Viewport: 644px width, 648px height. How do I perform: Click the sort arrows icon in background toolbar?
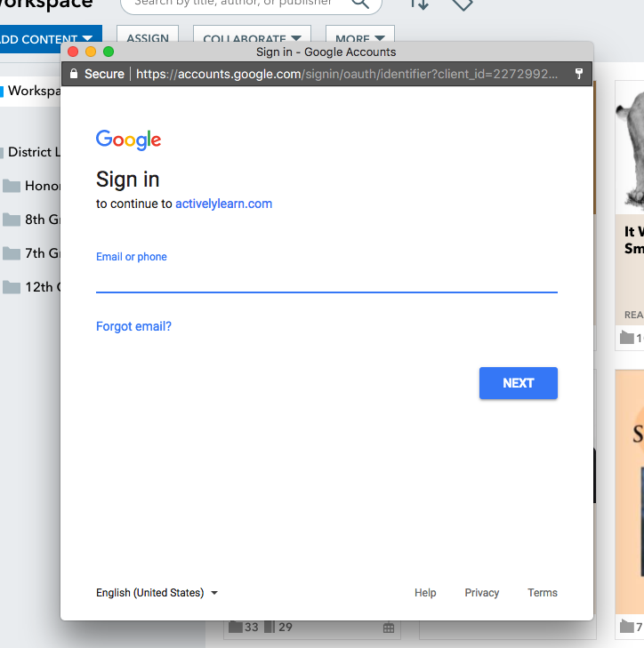point(419,4)
